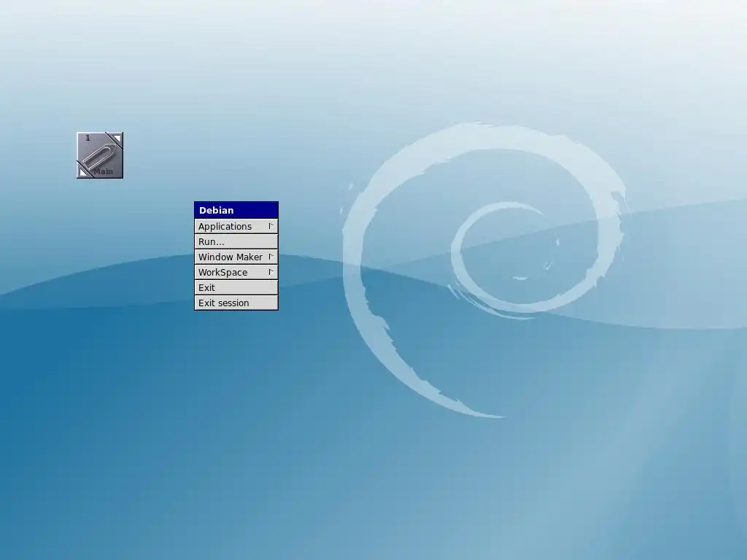Open the Window Maker submenu
The height and width of the screenshot is (560, 747).
click(236, 257)
